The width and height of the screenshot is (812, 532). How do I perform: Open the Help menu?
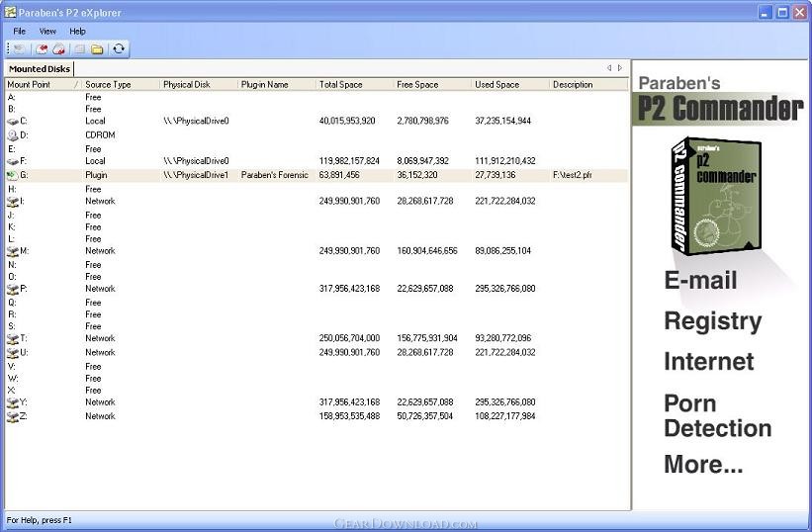point(78,31)
